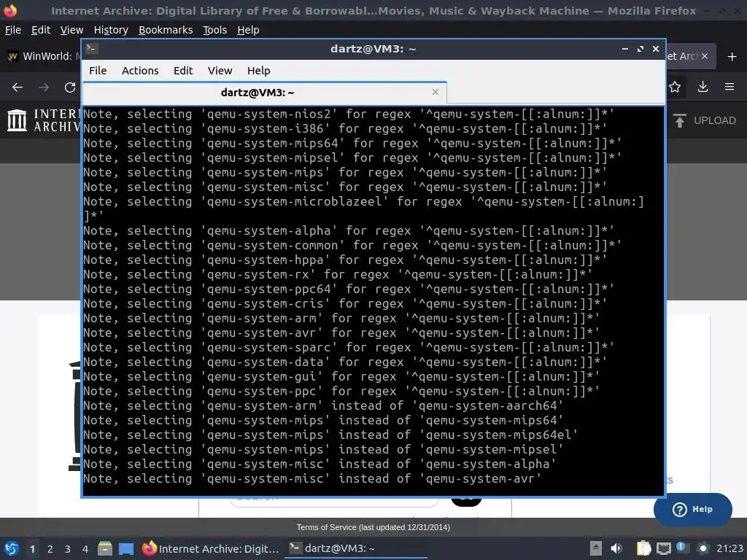The image size is (747, 560).
Task: Maximize the terminal window
Action: click(640, 49)
